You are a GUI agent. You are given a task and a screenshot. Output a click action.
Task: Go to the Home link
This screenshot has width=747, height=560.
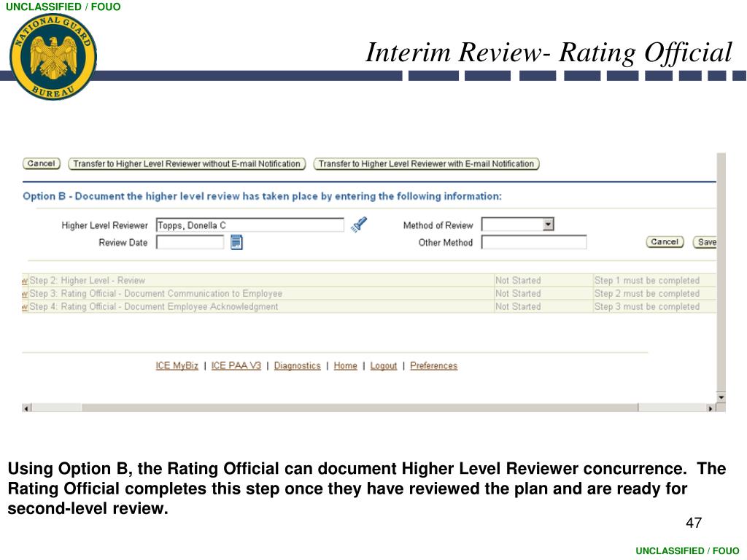pyautogui.click(x=345, y=366)
